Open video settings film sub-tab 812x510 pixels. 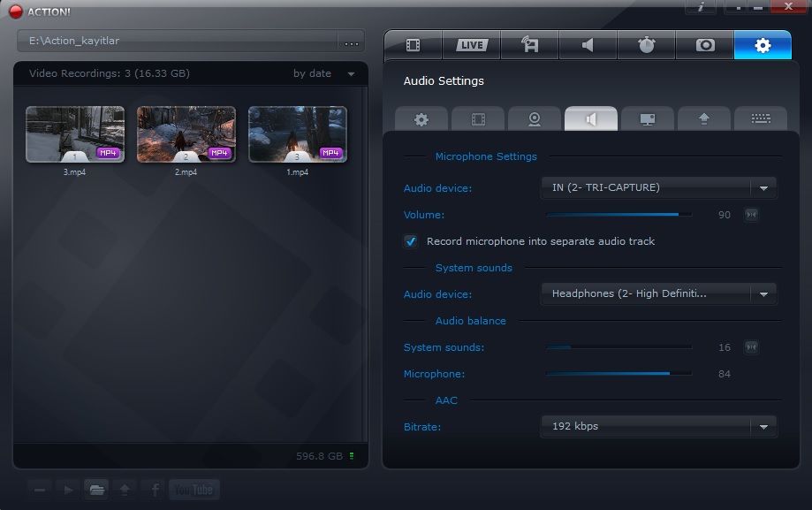[x=478, y=119]
